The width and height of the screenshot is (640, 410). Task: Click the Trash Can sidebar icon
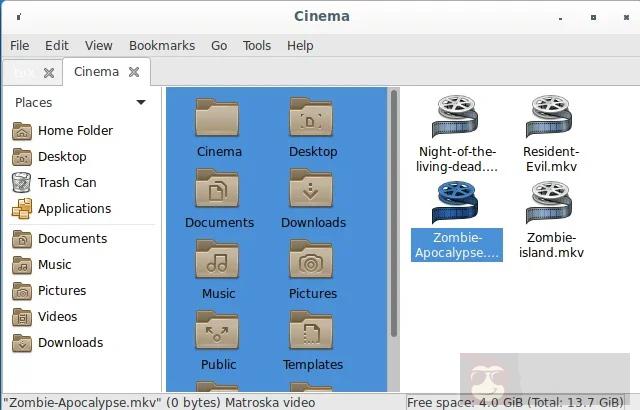pos(22,183)
